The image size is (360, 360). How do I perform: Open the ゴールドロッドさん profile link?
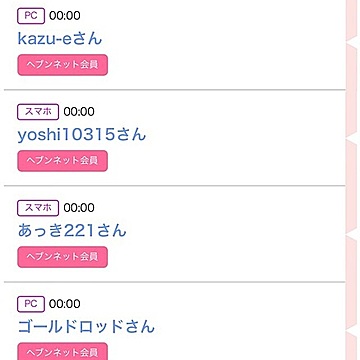[x=86, y=327]
